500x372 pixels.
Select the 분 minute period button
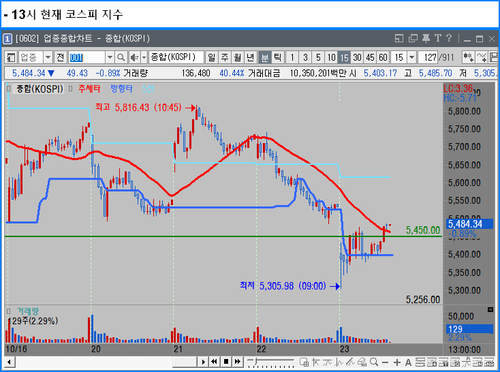265,58
